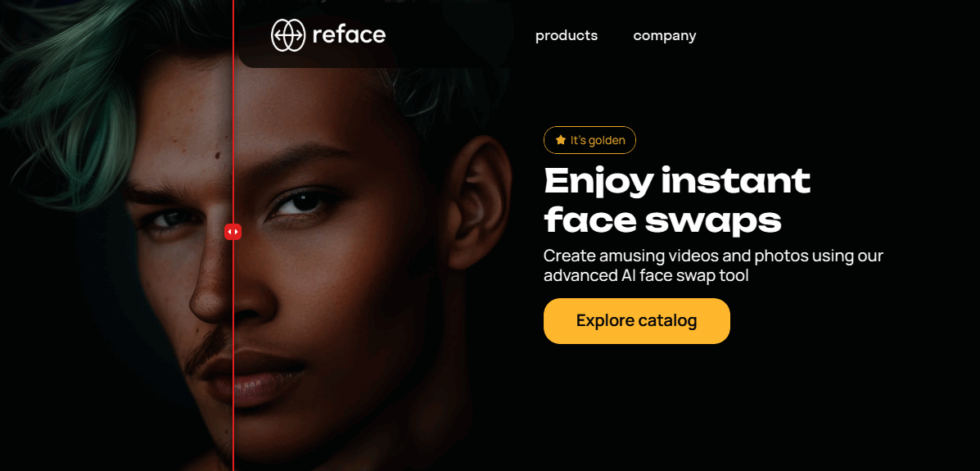Open the company menu
980x471 pixels.
[x=664, y=36]
